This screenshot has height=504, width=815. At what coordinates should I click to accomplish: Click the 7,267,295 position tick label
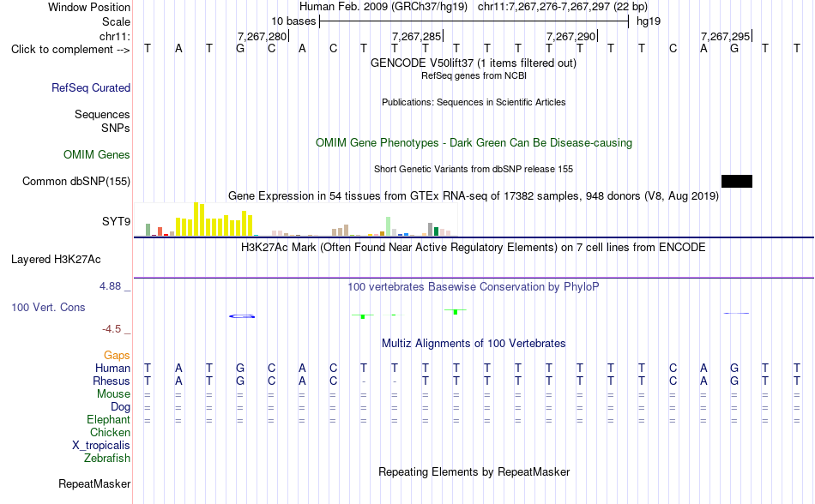click(725, 36)
